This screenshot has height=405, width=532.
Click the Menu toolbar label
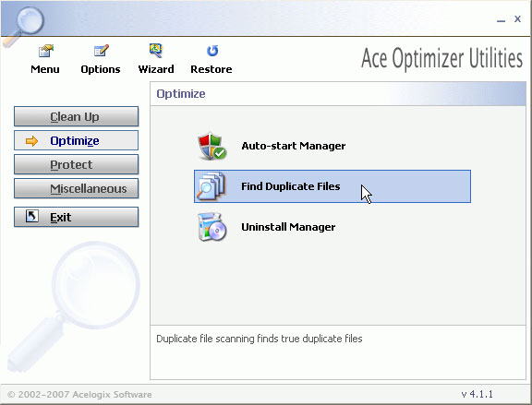pyautogui.click(x=45, y=69)
